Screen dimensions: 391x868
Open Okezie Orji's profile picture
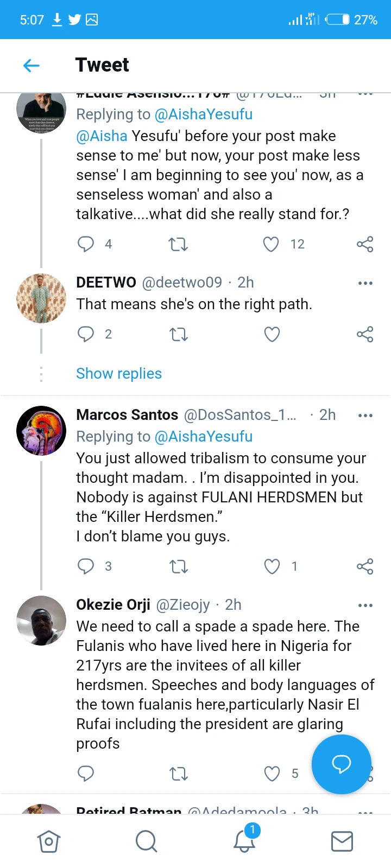(x=41, y=621)
